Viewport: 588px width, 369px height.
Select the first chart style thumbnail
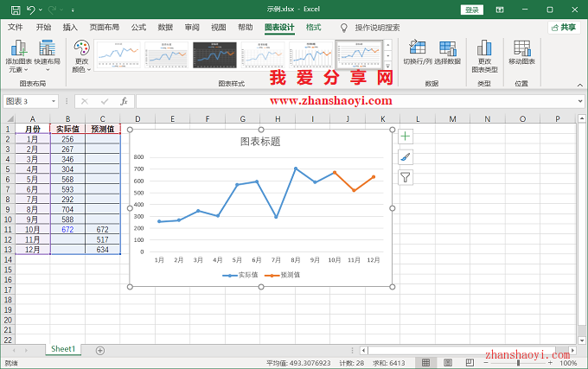tap(118, 54)
